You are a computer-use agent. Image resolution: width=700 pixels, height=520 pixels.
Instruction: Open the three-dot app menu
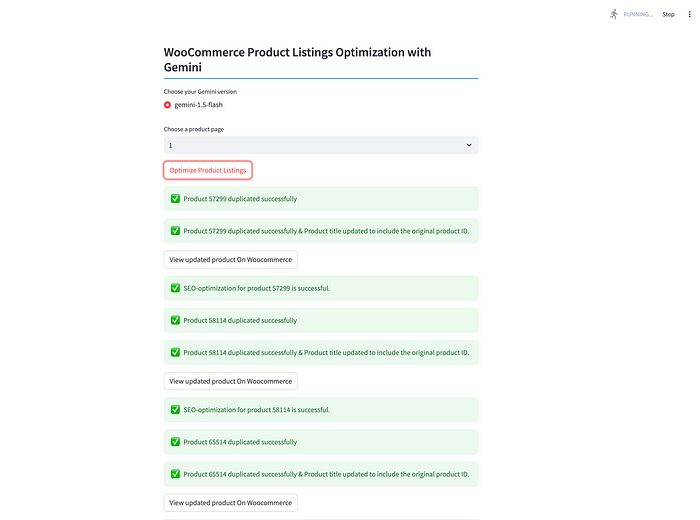pyautogui.click(x=689, y=14)
